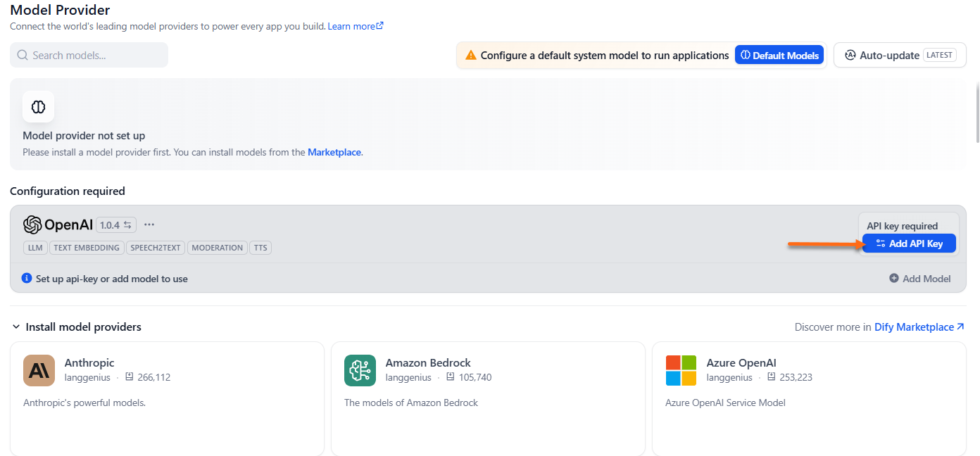980x456 pixels.
Task: Click the LATEST badge on Auto-update
Action: 940,55
